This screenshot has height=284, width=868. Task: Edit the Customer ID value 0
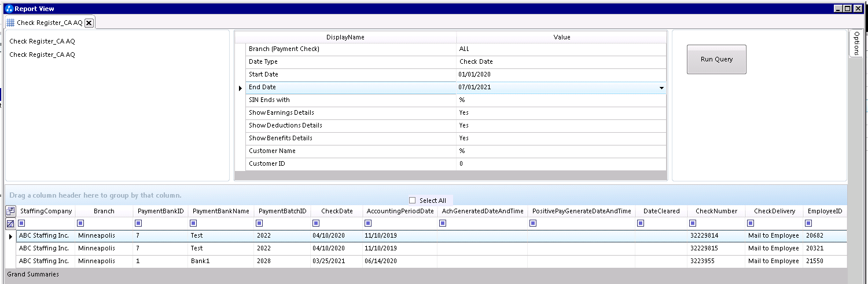[x=561, y=164]
